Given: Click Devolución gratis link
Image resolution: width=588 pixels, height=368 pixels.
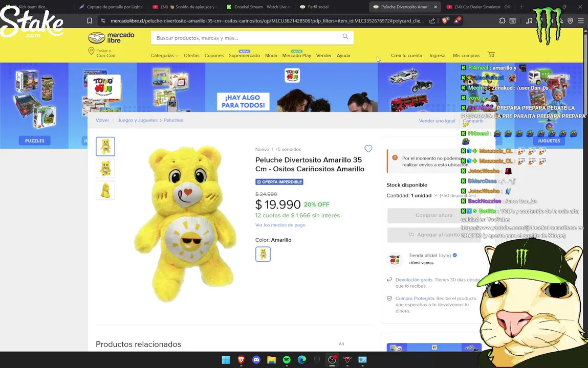Looking at the screenshot, I should point(414,280).
